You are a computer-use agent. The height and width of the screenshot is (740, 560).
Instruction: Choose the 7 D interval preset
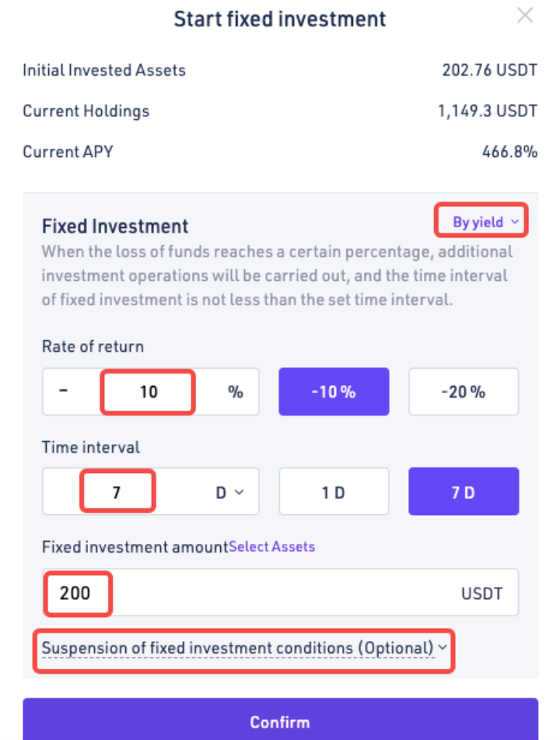[463, 492]
